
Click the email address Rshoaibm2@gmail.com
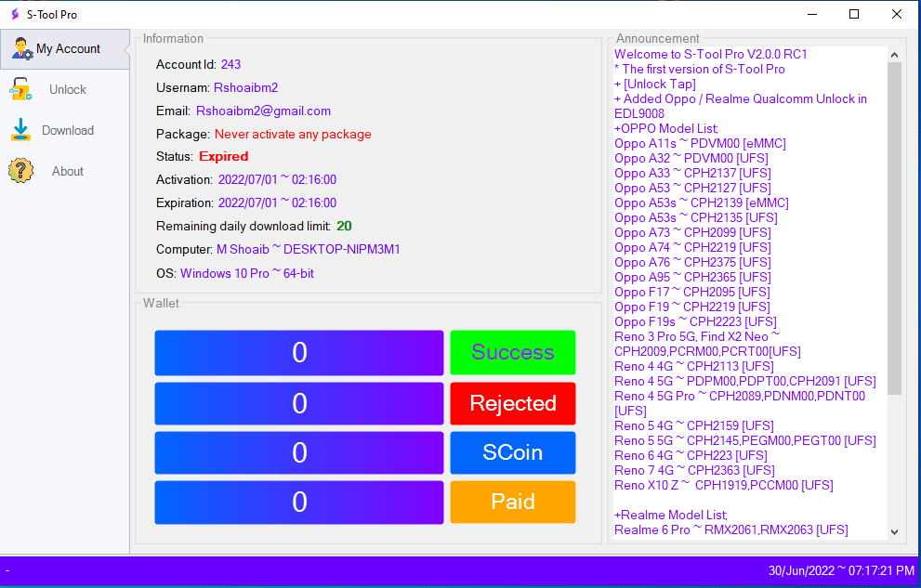coord(263,111)
